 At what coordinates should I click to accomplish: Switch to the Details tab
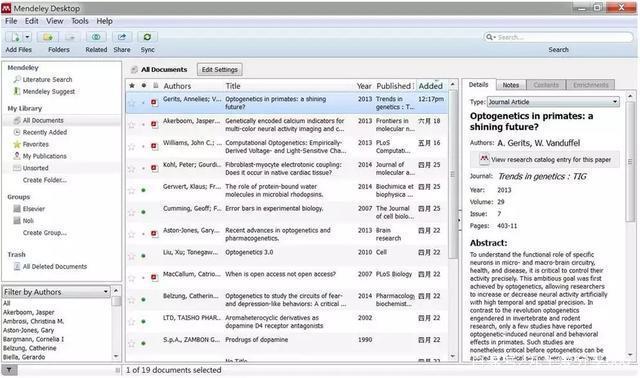click(478, 84)
